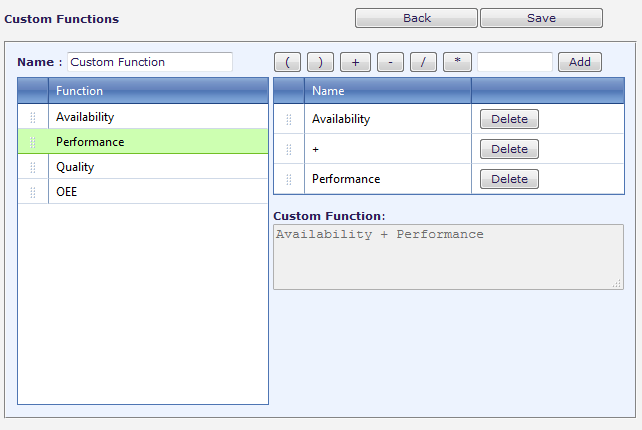Click the drag handle beside Quality function
Screen dimensions: 642x430
click(33, 167)
